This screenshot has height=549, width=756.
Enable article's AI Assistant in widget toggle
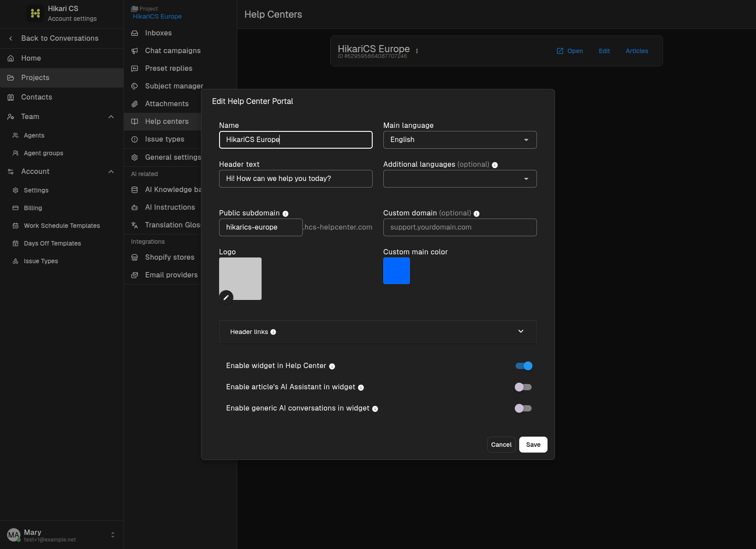point(524,387)
